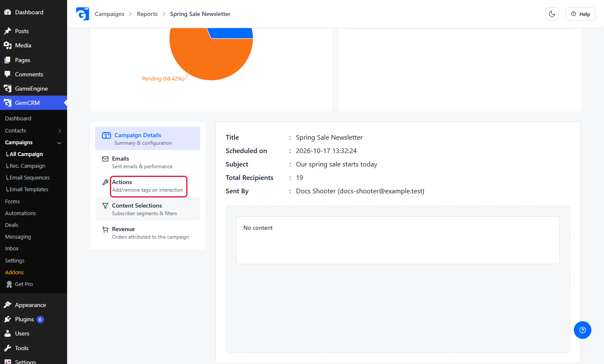Open WordPress Dashboard menu

[x=34, y=12]
